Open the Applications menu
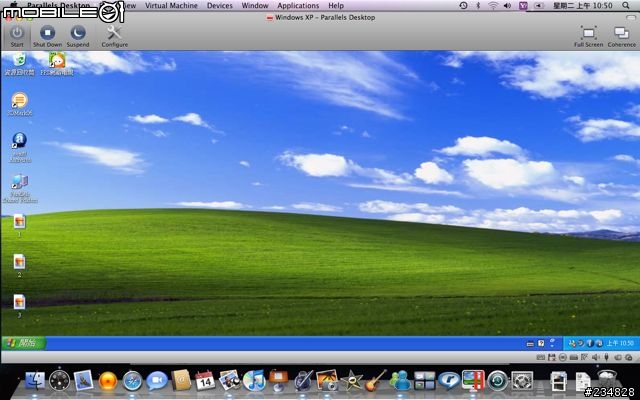 [298, 6]
